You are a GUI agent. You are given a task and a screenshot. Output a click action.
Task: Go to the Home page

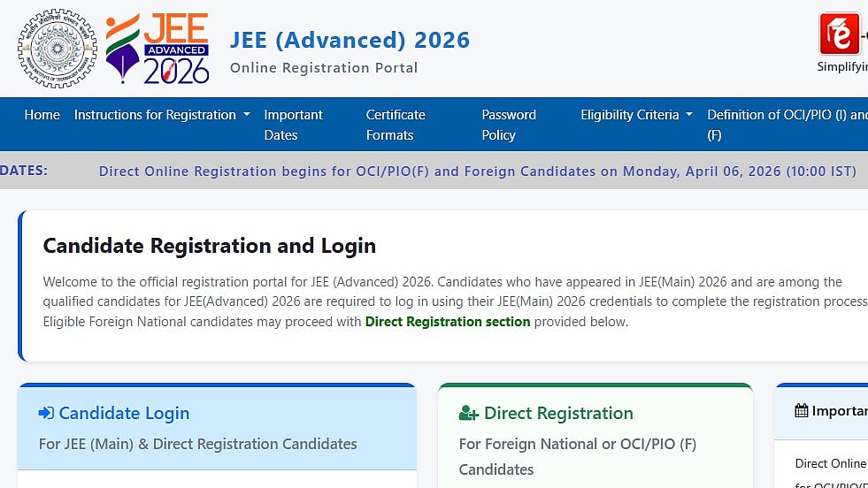click(42, 115)
